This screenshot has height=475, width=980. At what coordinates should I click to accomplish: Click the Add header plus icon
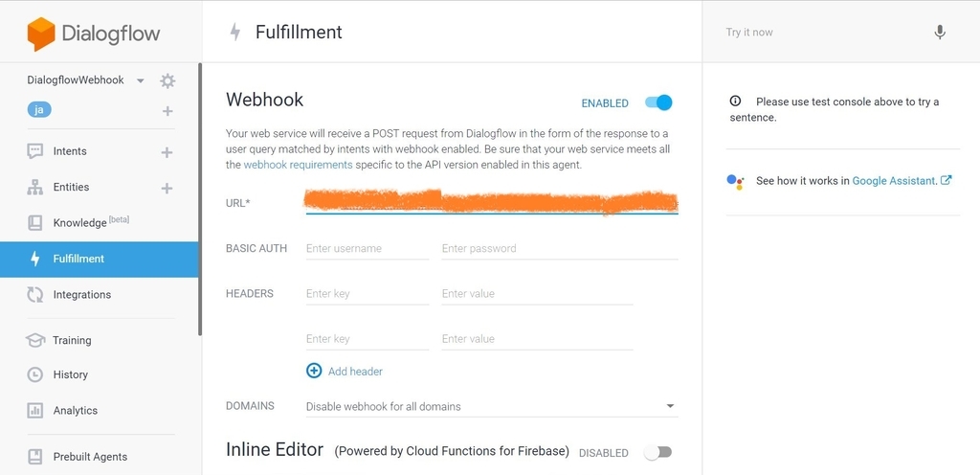coord(314,371)
